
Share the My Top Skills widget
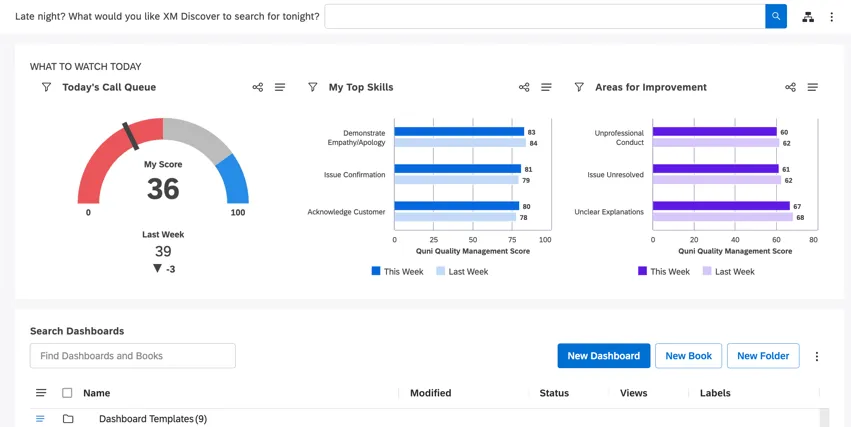click(524, 88)
